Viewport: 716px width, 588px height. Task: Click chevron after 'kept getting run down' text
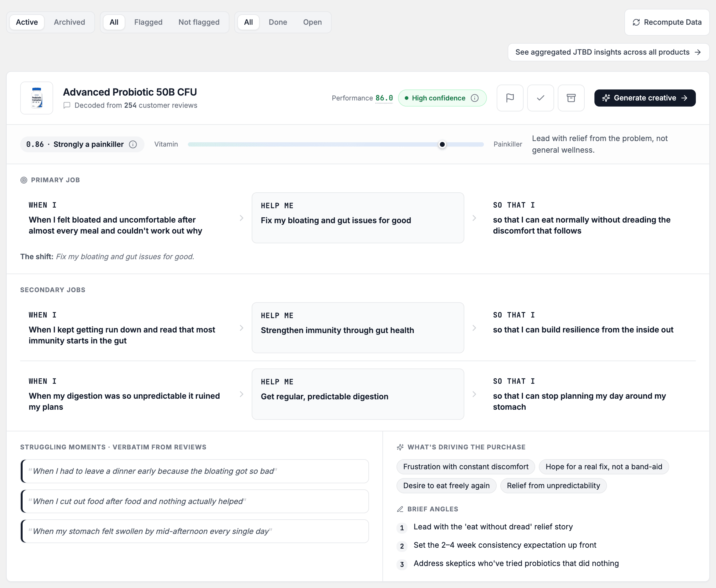click(241, 328)
